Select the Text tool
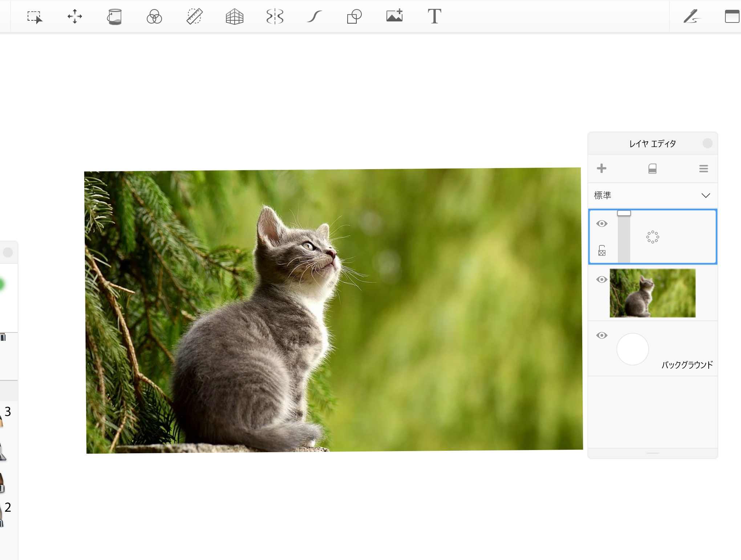Image resolution: width=741 pixels, height=560 pixels. pyautogui.click(x=434, y=17)
